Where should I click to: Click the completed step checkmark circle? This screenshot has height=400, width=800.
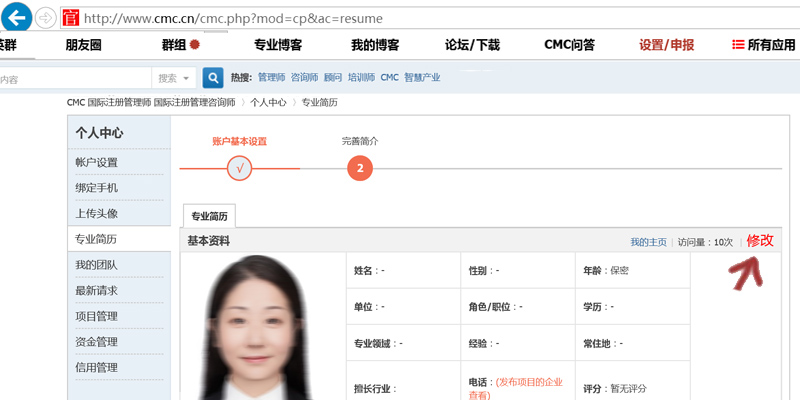pos(239,168)
